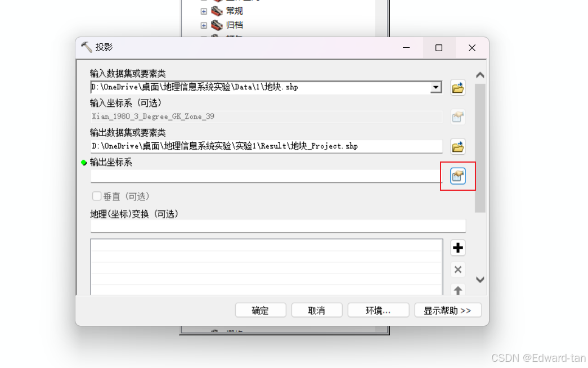Remove transformation with the X icon
Screen dimensions: 588x368
point(457,270)
